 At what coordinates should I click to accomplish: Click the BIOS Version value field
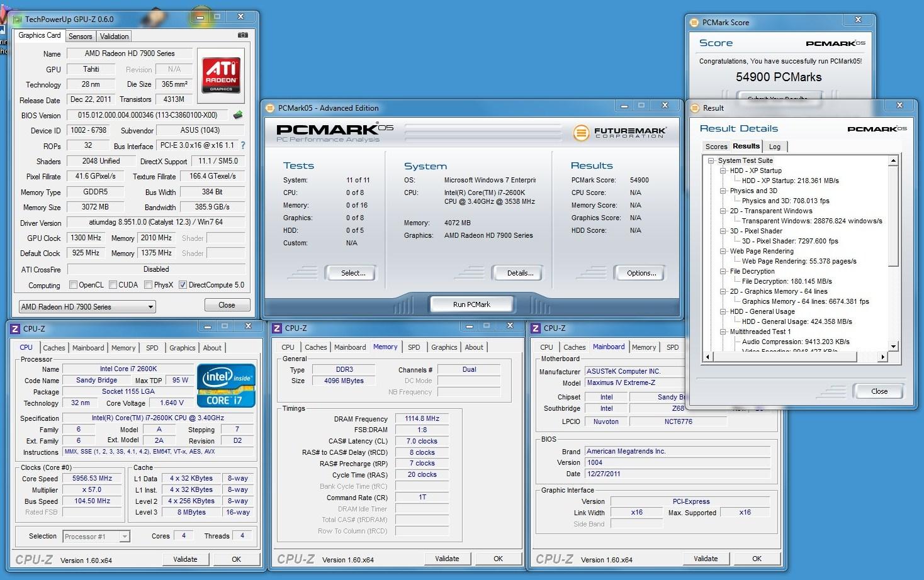(x=147, y=115)
